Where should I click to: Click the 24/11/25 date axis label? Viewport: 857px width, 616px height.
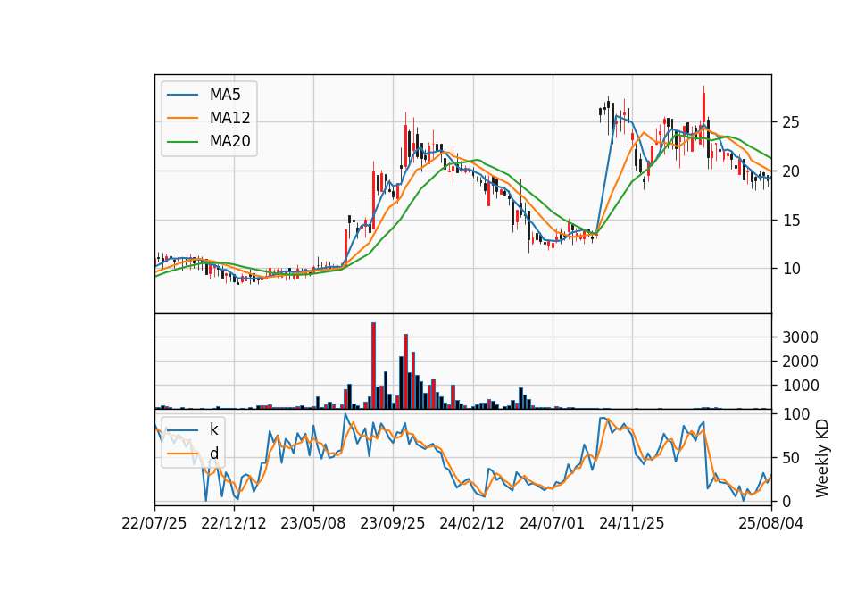pos(632,523)
